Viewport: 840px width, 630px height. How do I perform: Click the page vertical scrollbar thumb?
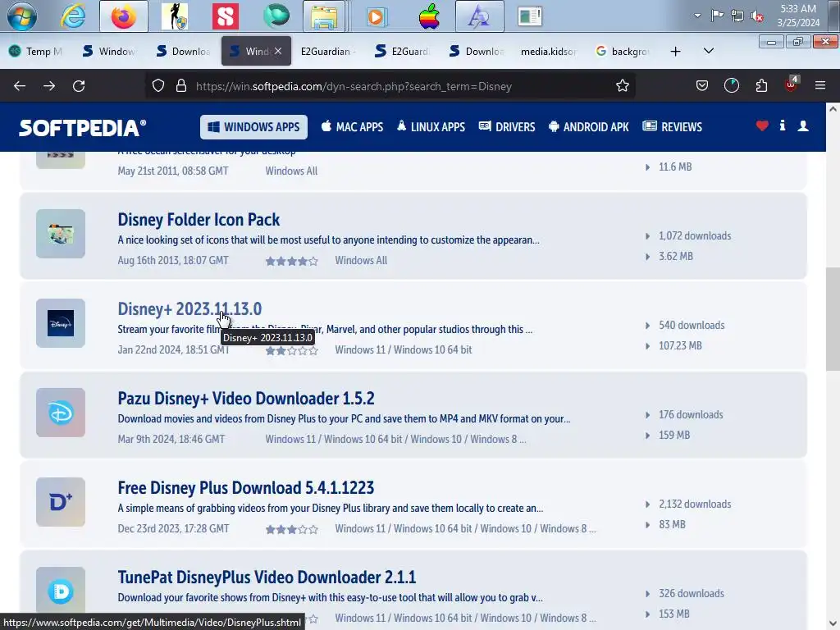pos(833,319)
